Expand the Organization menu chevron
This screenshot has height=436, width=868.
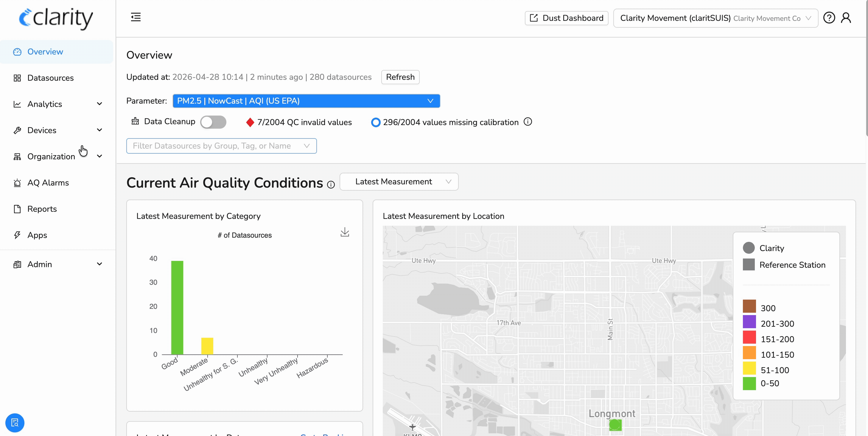[99, 156]
